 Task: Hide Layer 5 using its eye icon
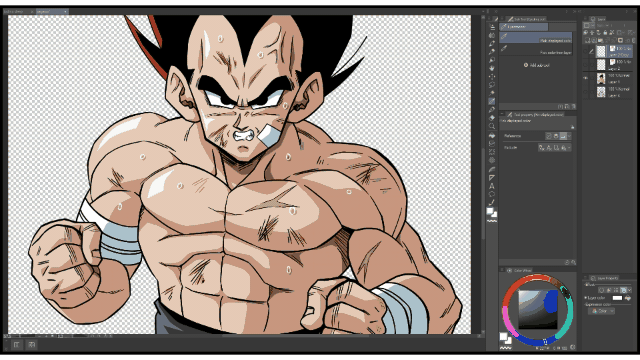pos(586,78)
